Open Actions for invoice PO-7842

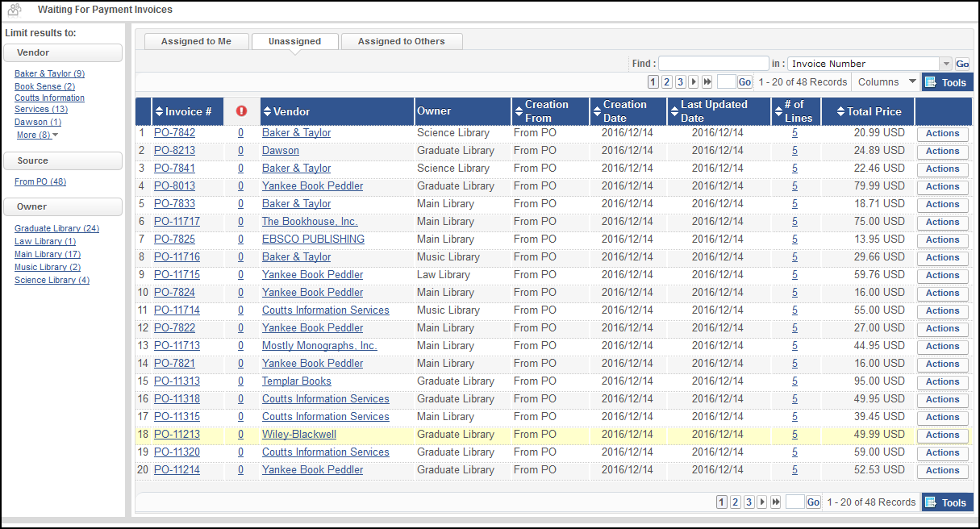coord(942,134)
